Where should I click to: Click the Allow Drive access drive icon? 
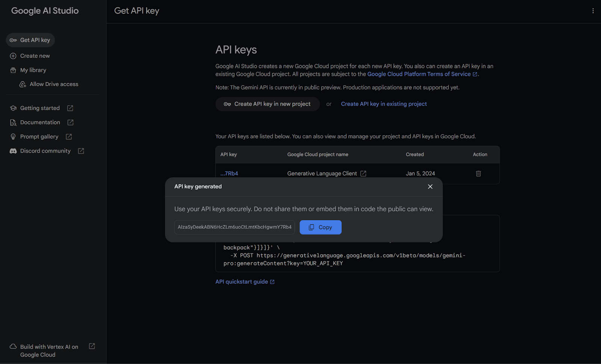tap(23, 84)
